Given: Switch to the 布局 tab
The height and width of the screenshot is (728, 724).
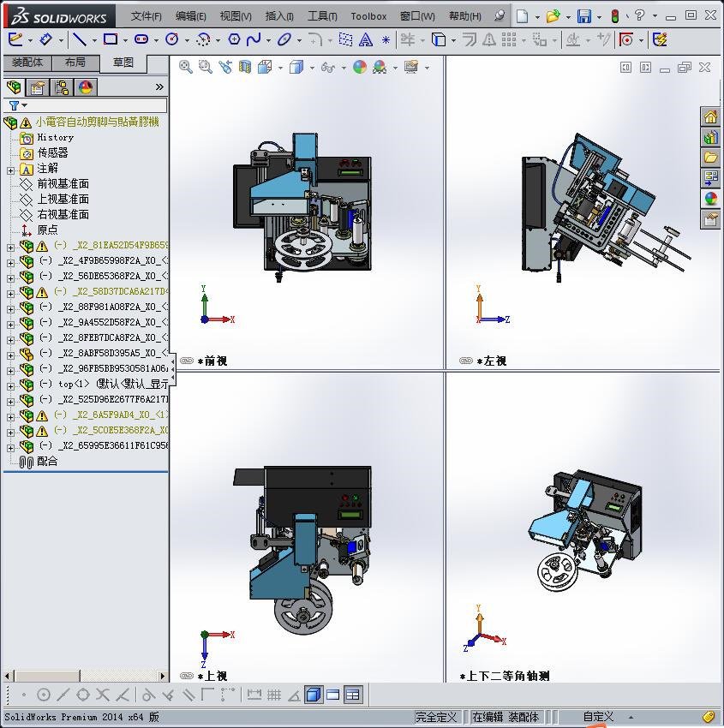Looking at the screenshot, I should pos(75,63).
